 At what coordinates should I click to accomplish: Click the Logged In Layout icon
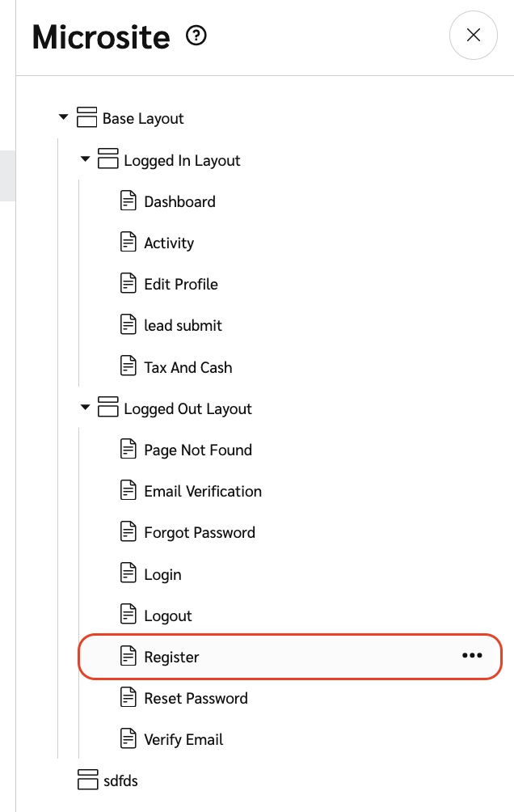(107, 159)
